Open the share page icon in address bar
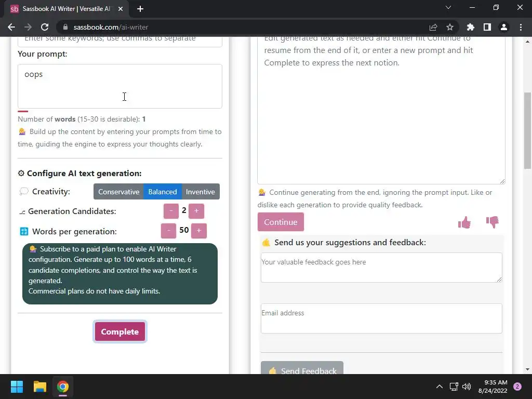The width and height of the screenshot is (532, 399). click(x=433, y=27)
